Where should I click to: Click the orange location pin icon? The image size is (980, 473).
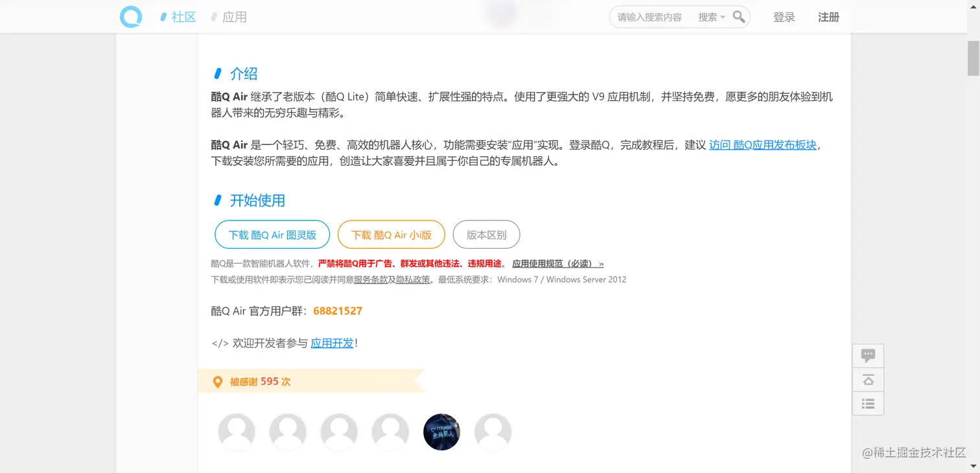click(x=218, y=382)
